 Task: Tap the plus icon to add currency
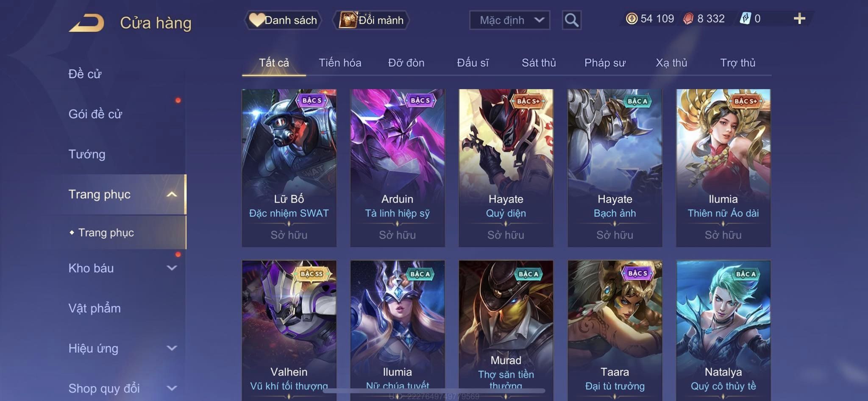pyautogui.click(x=799, y=19)
